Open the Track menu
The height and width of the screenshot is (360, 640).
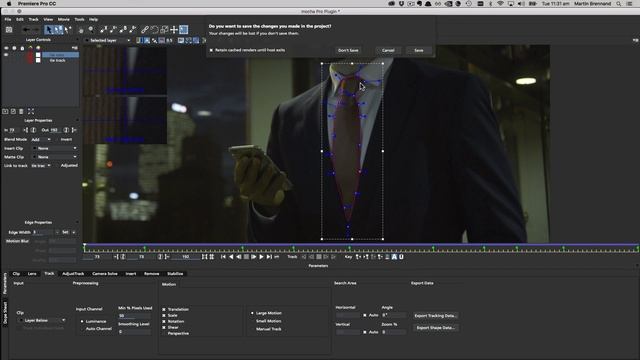pyautogui.click(x=33, y=19)
